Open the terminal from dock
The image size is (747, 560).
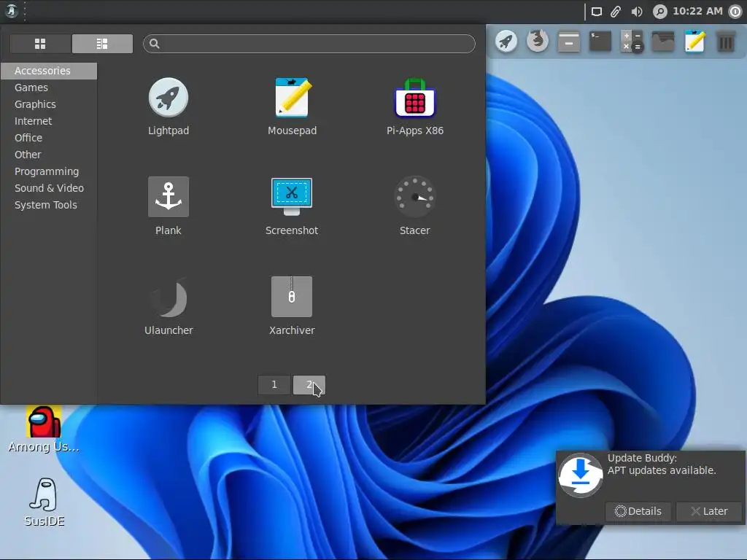click(600, 42)
